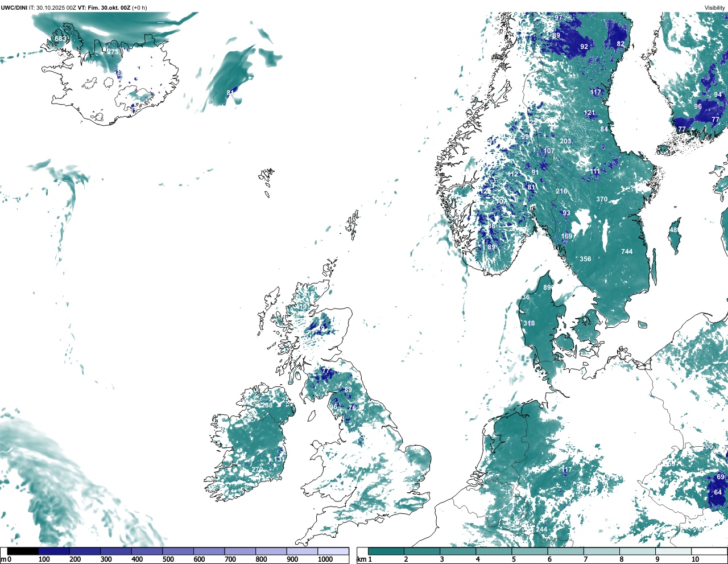The height and width of the screenshot is (564, 728).
Task: Click the 500–600 m legend swatch
Action: pos(178,551)
